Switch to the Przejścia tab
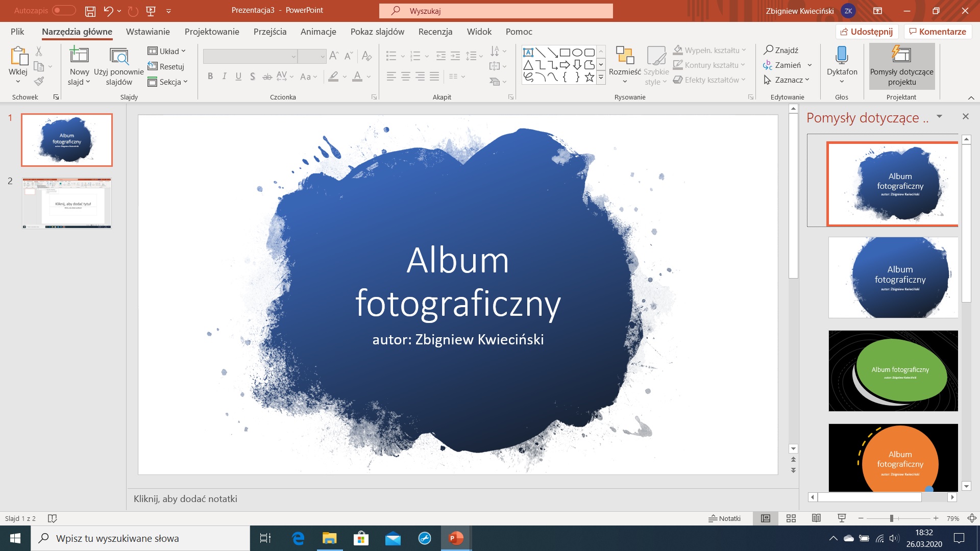980x551 pixels. tap(270, 32)
